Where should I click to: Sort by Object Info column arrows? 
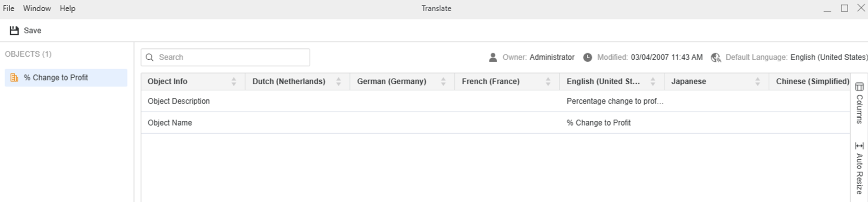234,82
